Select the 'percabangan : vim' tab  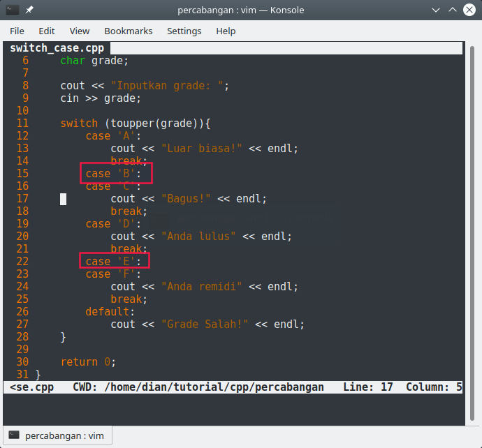57,436
